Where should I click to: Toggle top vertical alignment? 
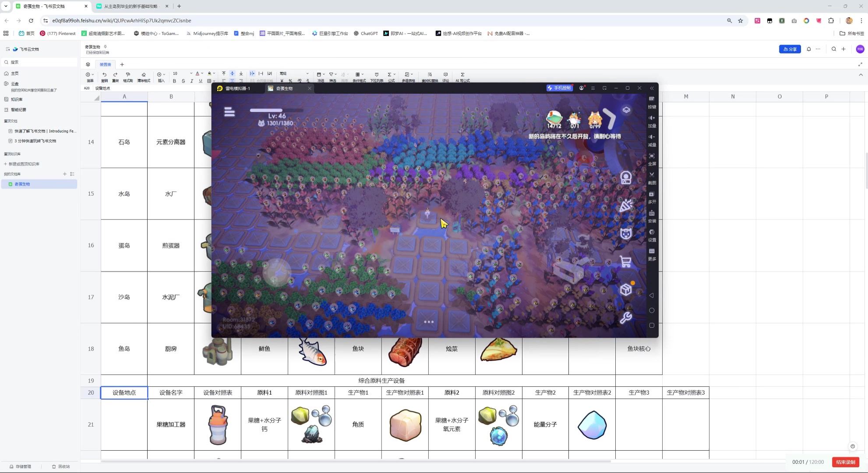[224, 74]
